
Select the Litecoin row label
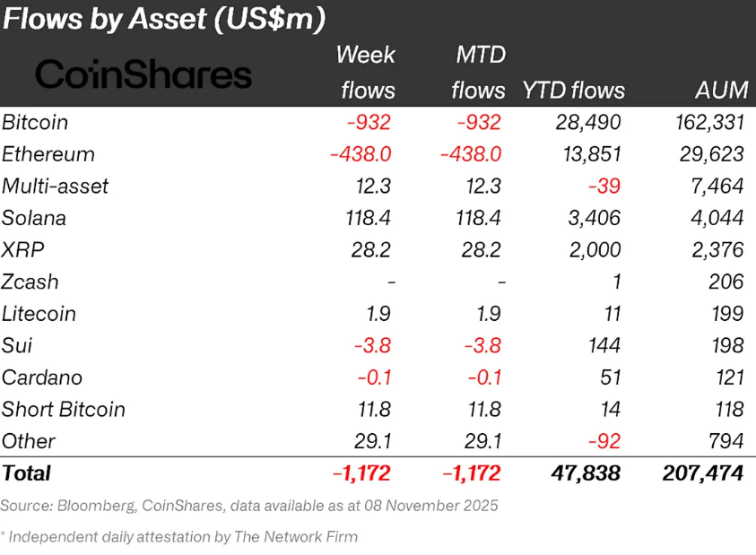tap(39, 314)
